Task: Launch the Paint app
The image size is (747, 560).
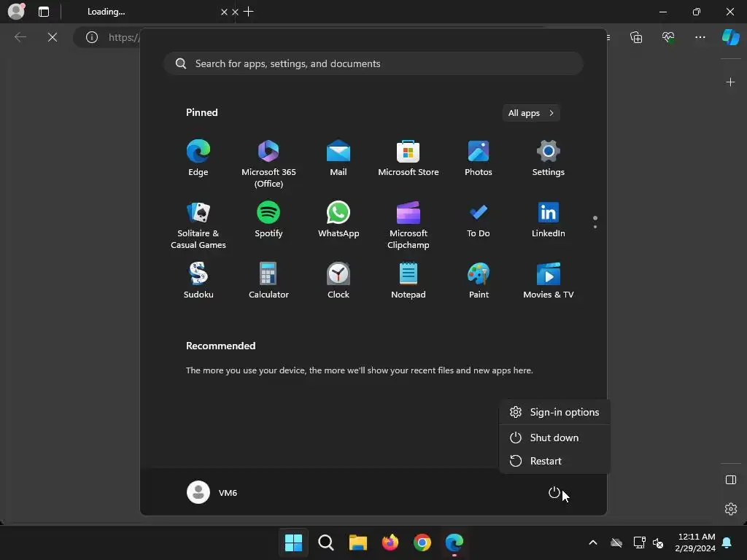Action: point(479,281)
